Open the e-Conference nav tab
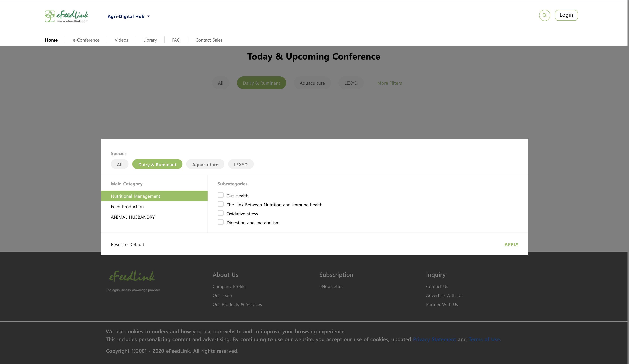This screenshot has height=364, width=629. pyautogui.click(x=86, y=40)
